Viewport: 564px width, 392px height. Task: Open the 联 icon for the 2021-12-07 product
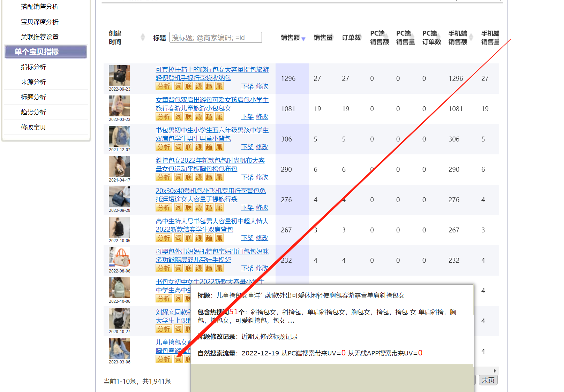coord(189,147)
